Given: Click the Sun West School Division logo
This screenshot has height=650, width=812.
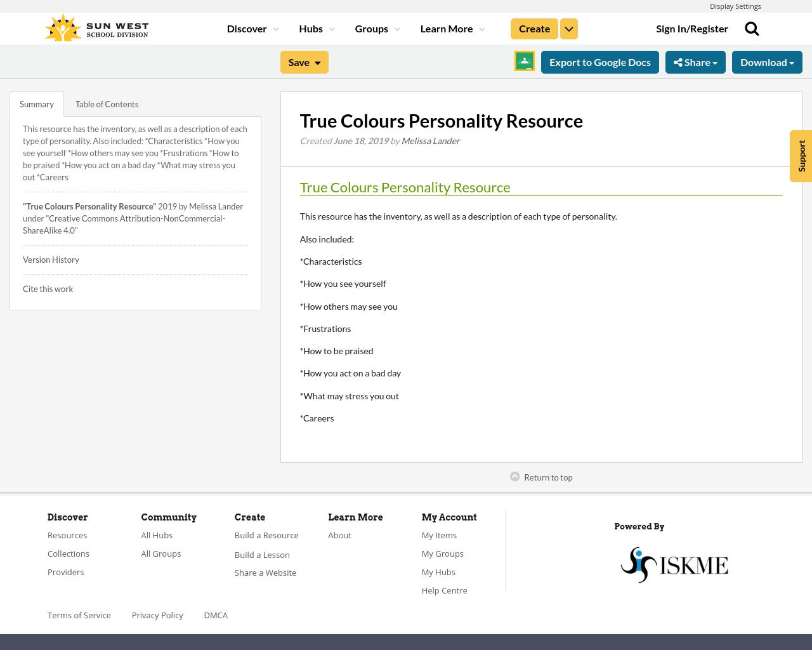Looking at the screenshot, I should [96, 27].
